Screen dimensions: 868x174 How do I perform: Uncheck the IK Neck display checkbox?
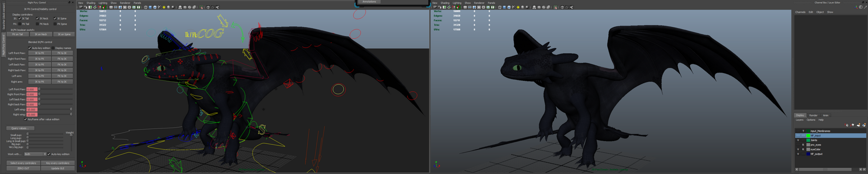[x=37, y=19]
